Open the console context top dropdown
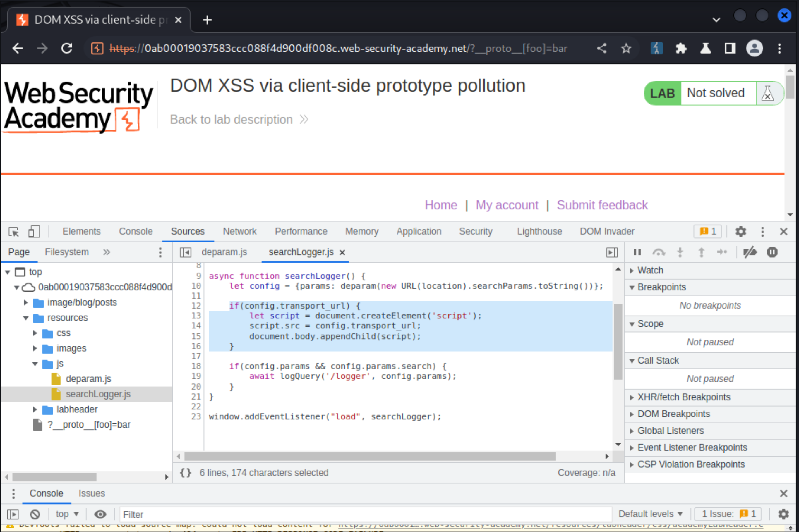The height and width of the screenshot is (532, 799). pyautogui.click(x=67, y=514)
